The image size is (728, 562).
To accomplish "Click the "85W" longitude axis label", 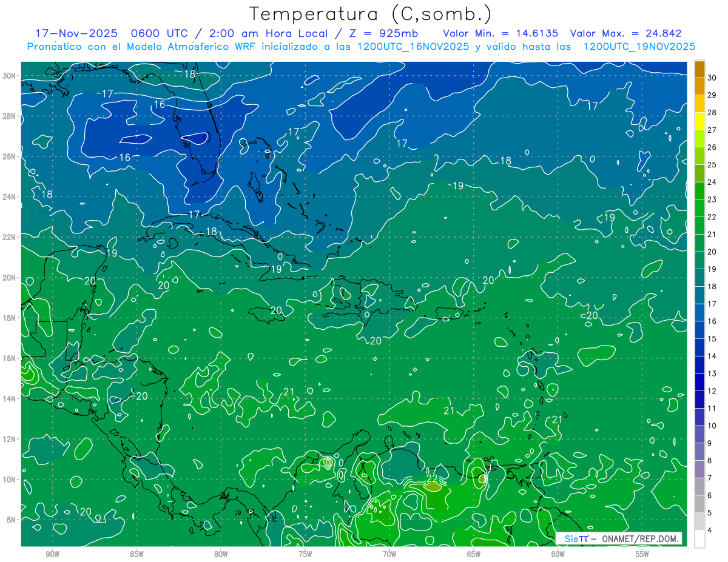I will coord(136,554).
